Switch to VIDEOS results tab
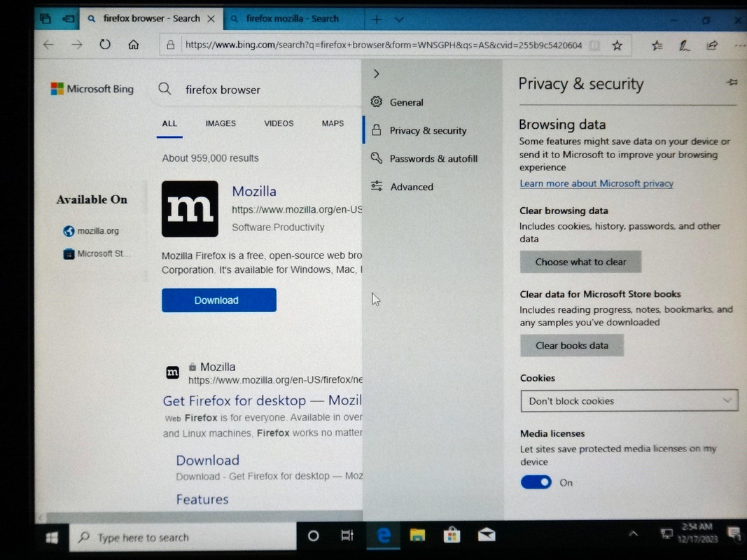 [279, 123]
